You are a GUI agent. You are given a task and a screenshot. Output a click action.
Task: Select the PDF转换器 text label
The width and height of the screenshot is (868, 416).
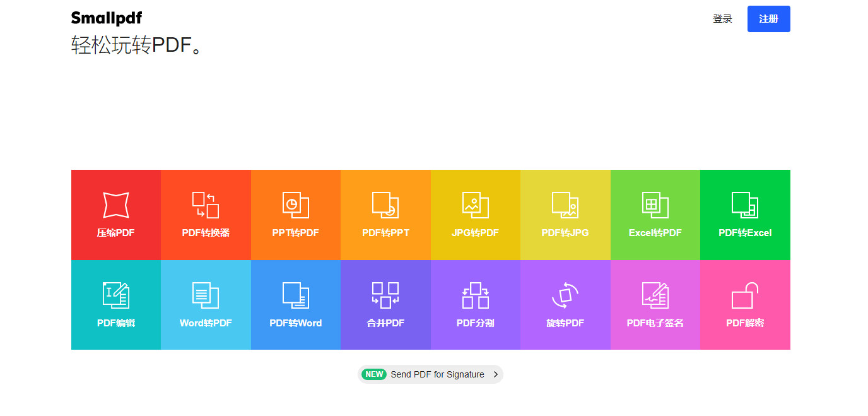206,233
